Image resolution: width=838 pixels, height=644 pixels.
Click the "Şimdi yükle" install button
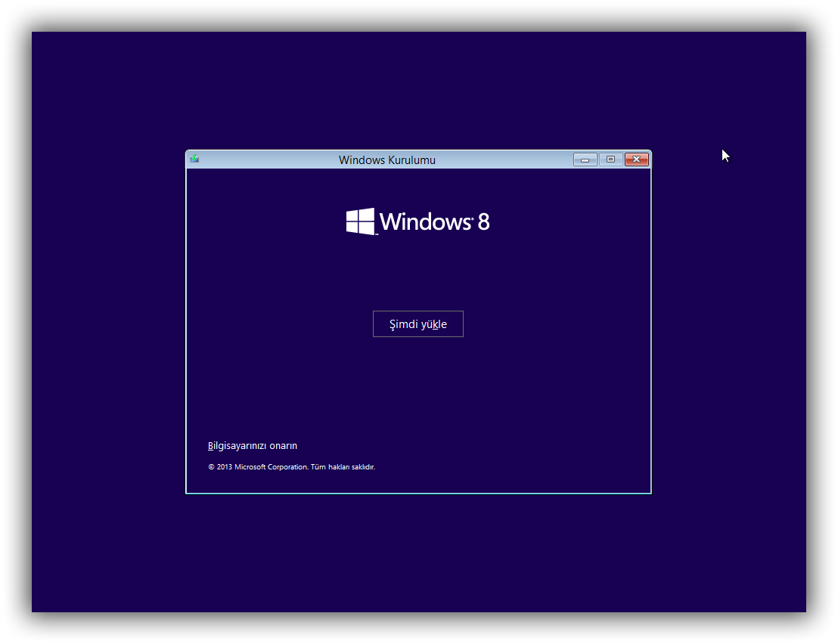tap(418, 324)
